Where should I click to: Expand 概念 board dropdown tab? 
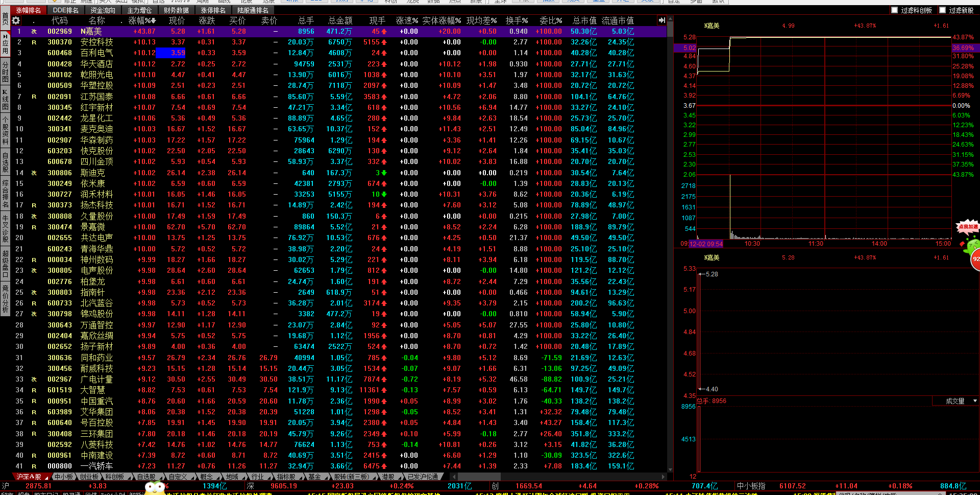coord(207,477)
